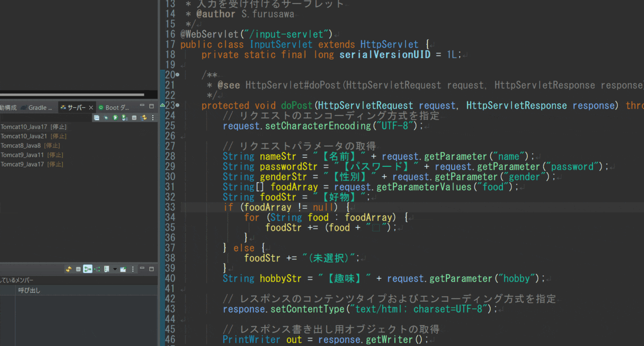Click on setCharacterEncoding call in line 25

(318, 126)
